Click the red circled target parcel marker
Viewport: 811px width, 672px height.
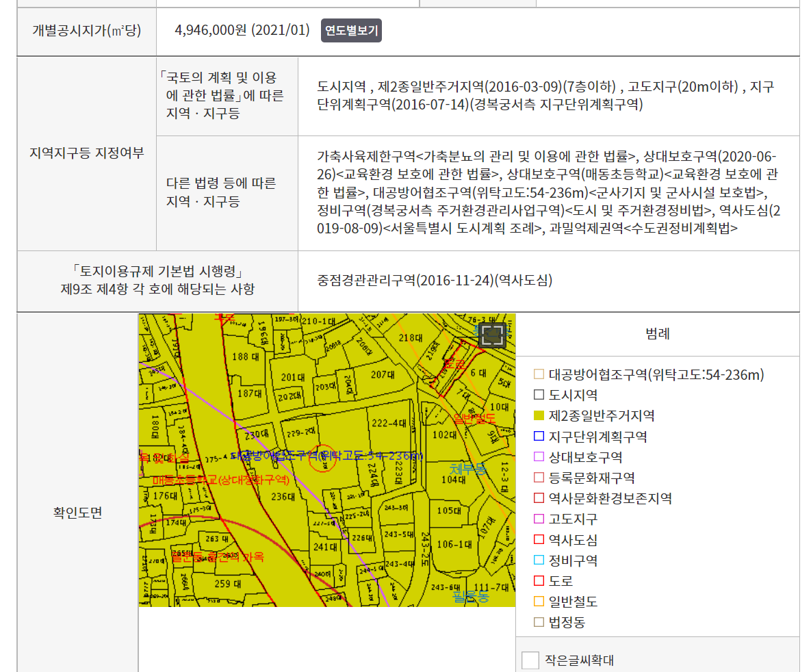323,458
